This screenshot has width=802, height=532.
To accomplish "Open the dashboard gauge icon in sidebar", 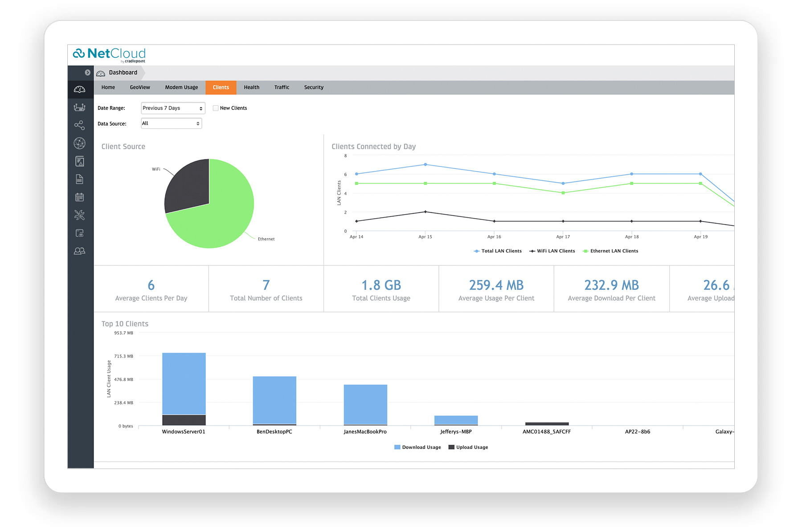I will pos(80,89).
